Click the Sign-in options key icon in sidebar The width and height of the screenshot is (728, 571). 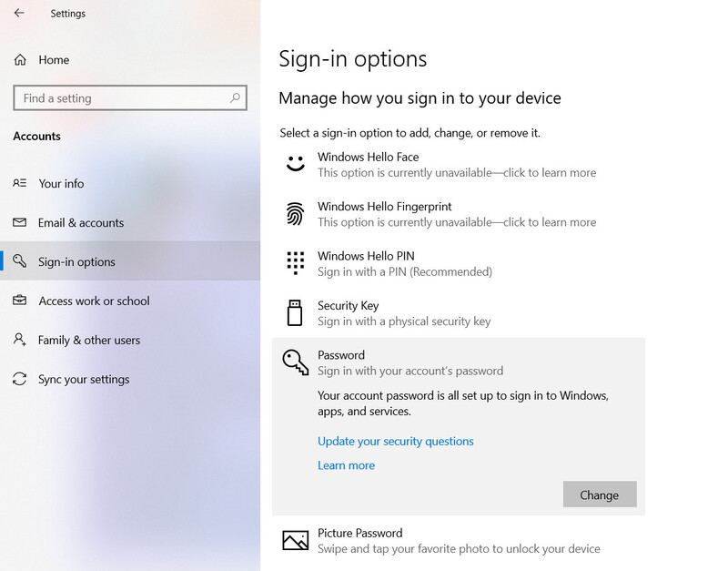(19, 261)
